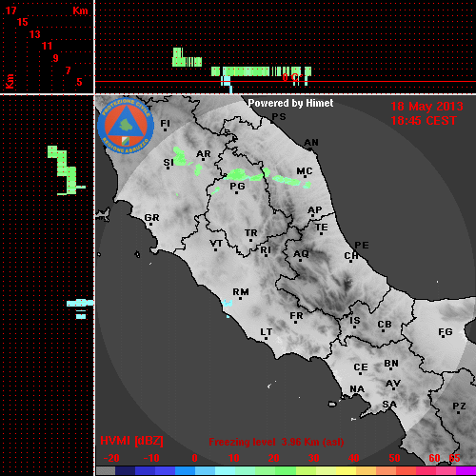Image resolution: width=476 pixels, height=476 pixels.
Task: Click the 60 value on dBZ scale
Action: (434, 458)
